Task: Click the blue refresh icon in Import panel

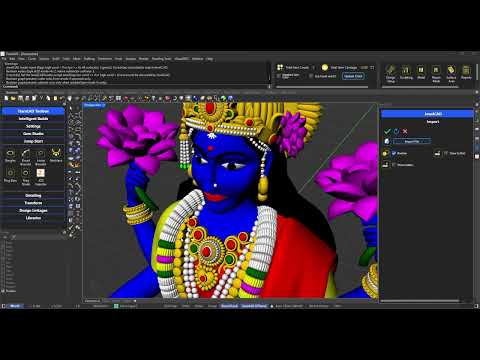Action: (396, 131)
